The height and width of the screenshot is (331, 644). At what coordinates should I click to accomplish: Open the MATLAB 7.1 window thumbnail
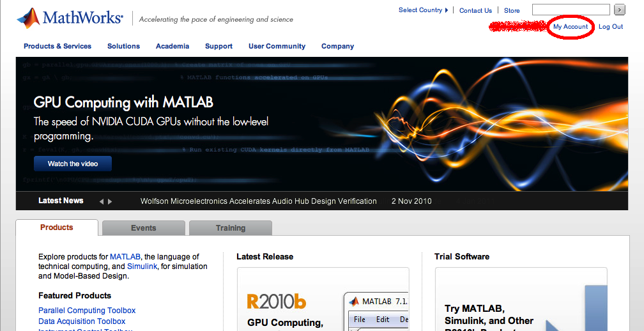[377, 311]
